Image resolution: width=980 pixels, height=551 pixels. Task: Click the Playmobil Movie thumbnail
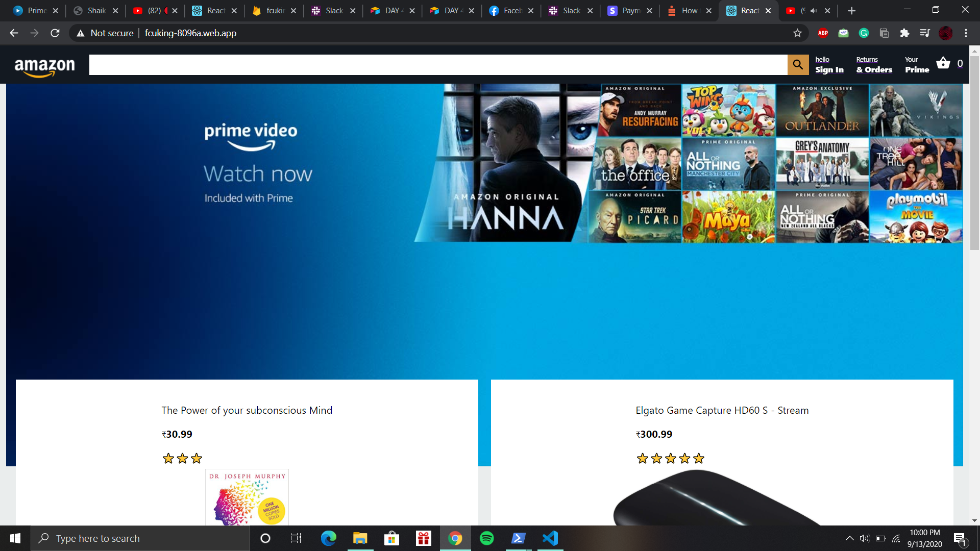[x=916, y=217]
